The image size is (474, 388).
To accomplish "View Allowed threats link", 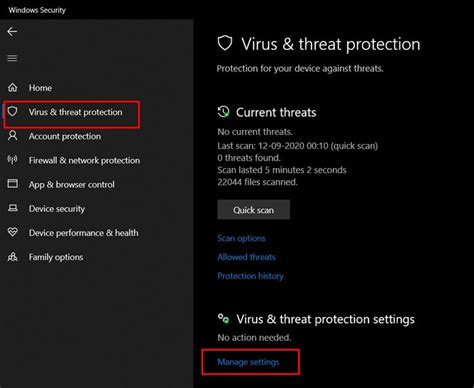I will coord(246,257).
